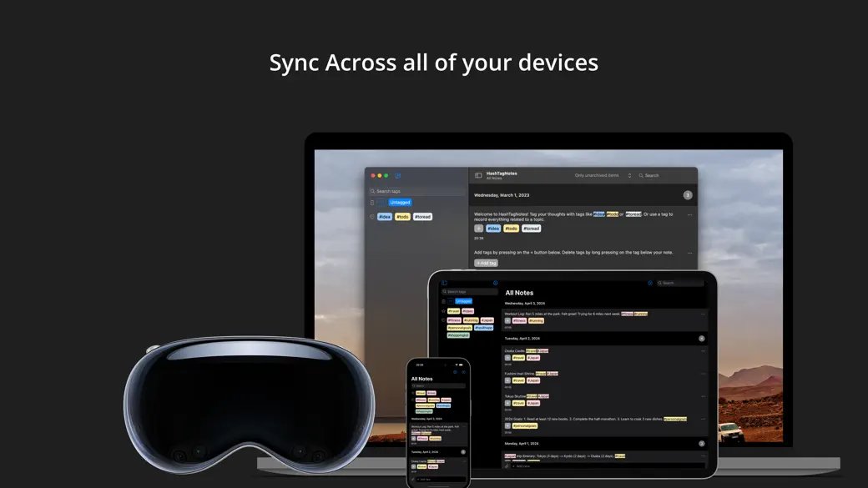Select the Untagged filter in the Mac sidebar
The height and width of the screenshot is (488, 868).
pyautogui.click(x=400, y=203)
